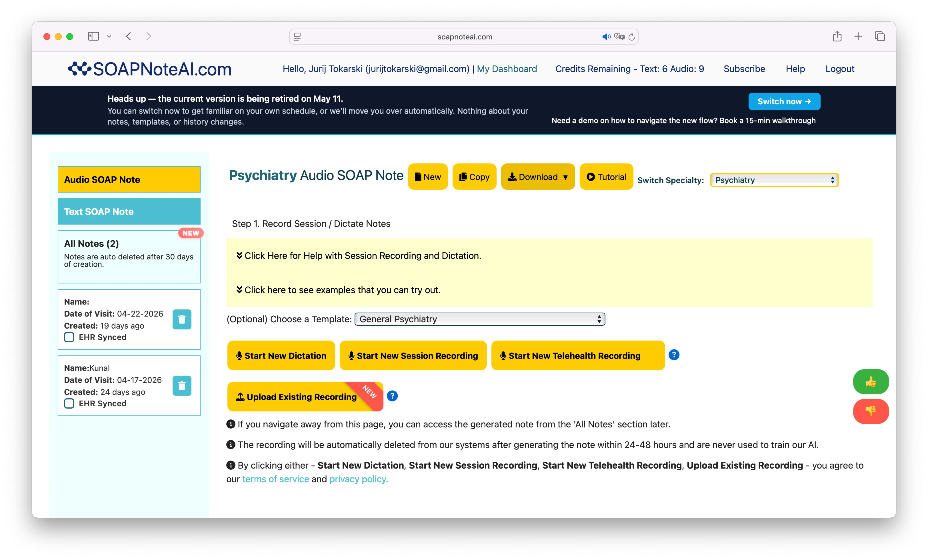The height and width of the screenshot is (560, 928).
Task: Delete Kunal's note with trash icon
Action: click(x=182, y=386)
